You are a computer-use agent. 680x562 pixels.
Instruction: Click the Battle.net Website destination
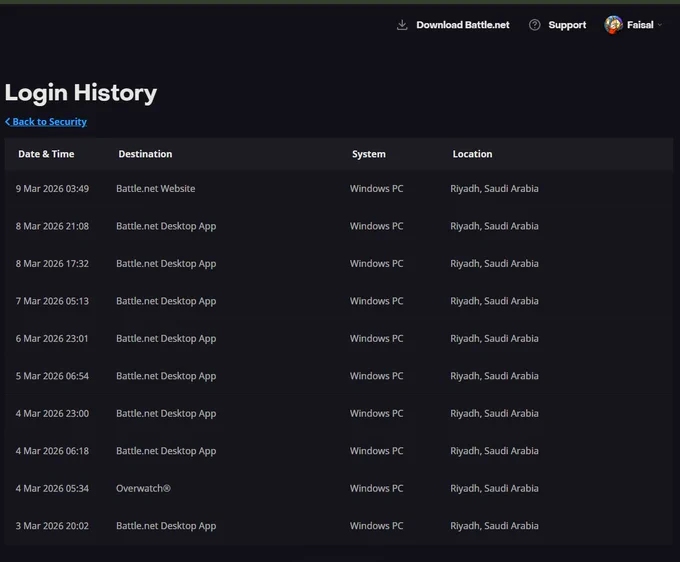pos(156,189)
